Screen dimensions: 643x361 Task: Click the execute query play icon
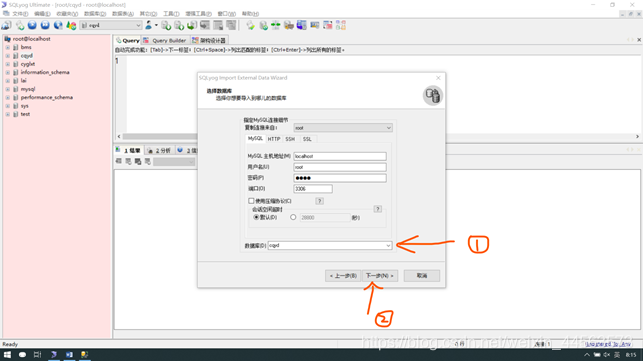[32, 25]
